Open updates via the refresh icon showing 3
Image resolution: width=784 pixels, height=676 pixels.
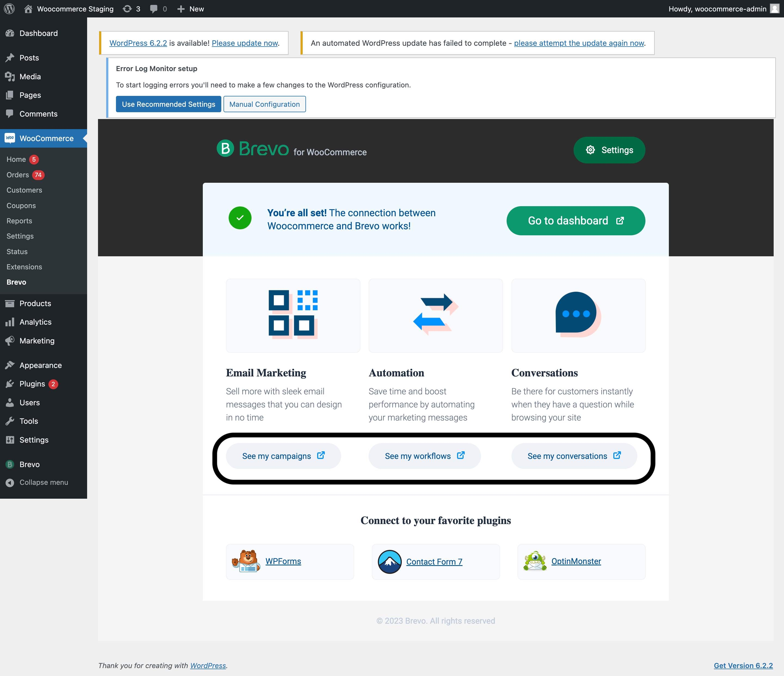click(127, 8)
